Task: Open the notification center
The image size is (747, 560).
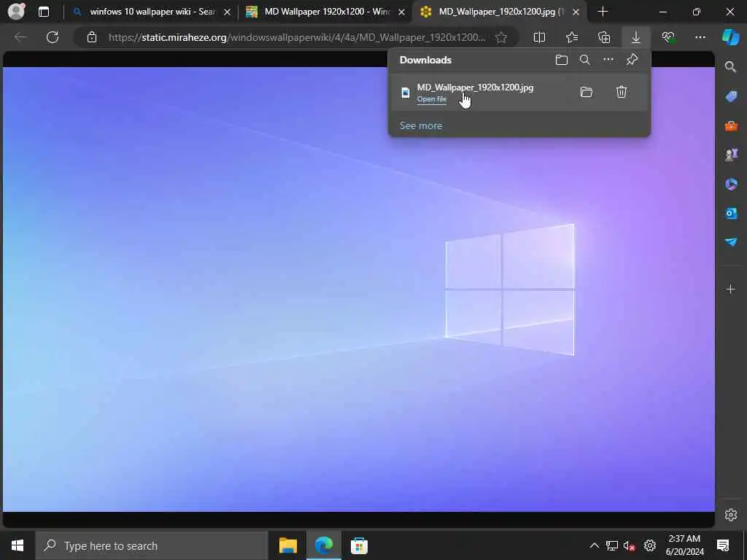Action: tap(723, 545)
